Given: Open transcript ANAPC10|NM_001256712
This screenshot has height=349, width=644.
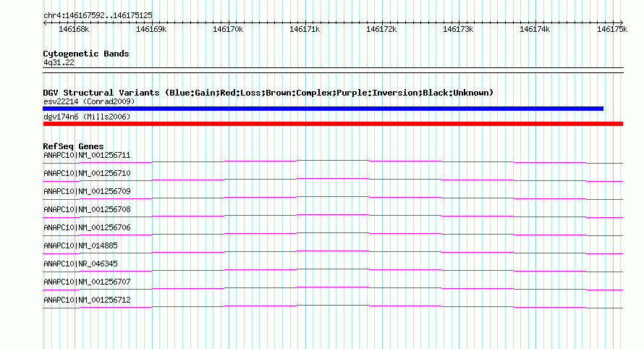Looking at the screenshot, I should tap(87, 300).
